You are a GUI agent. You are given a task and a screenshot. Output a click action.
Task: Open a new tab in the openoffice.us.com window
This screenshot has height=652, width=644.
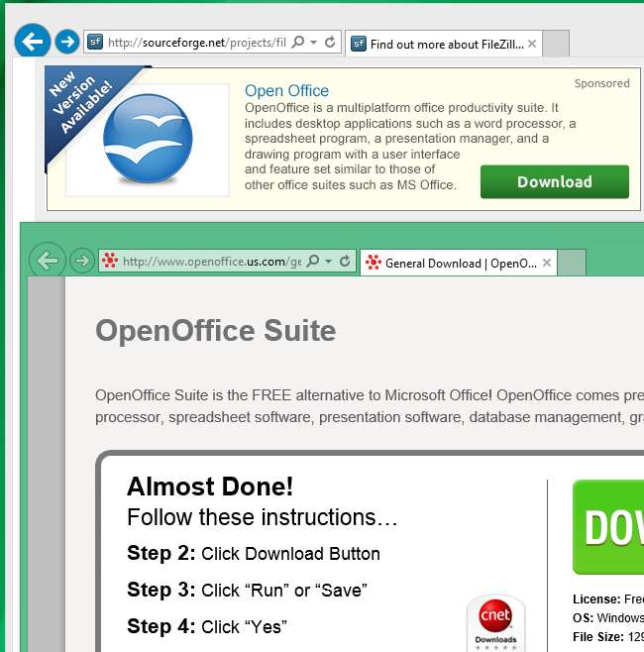pos(572,263)
